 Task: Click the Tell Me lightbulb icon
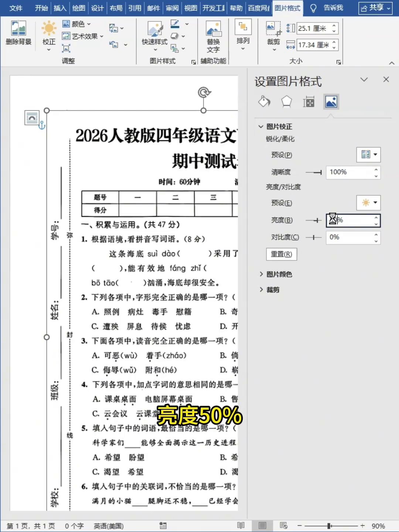click(x=313, y=8)
